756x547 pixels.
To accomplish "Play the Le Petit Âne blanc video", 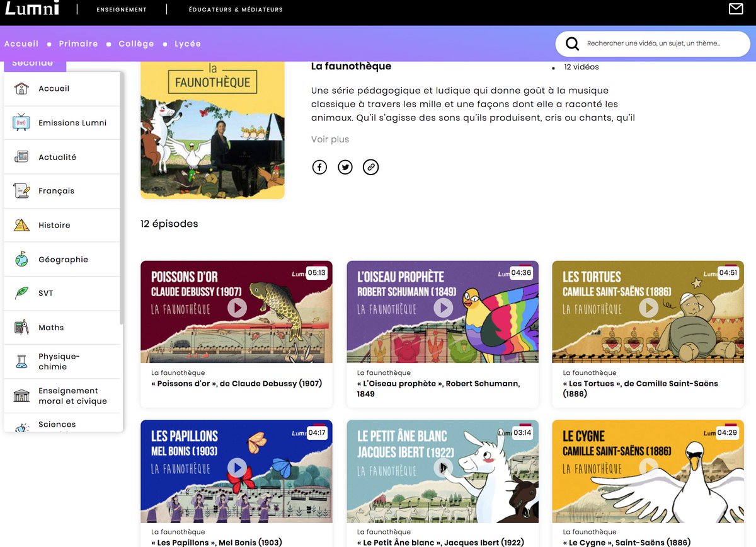I will pos(443,467).
